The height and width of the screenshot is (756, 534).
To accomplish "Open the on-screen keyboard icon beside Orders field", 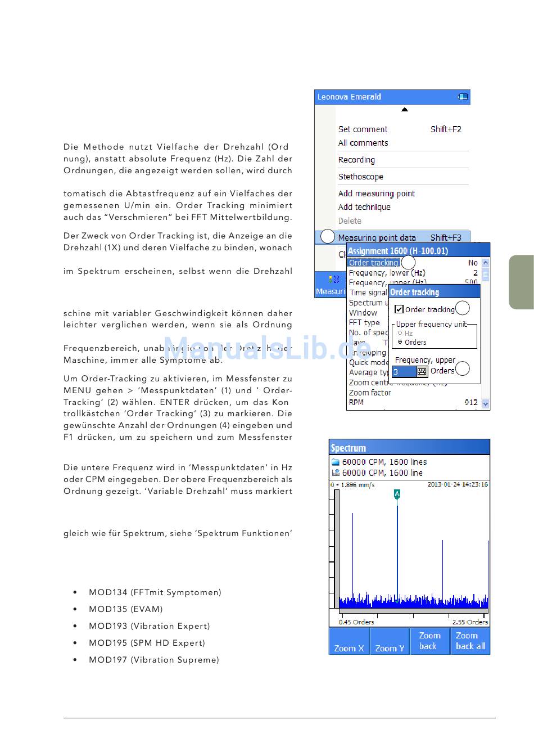I will point(422,371).
